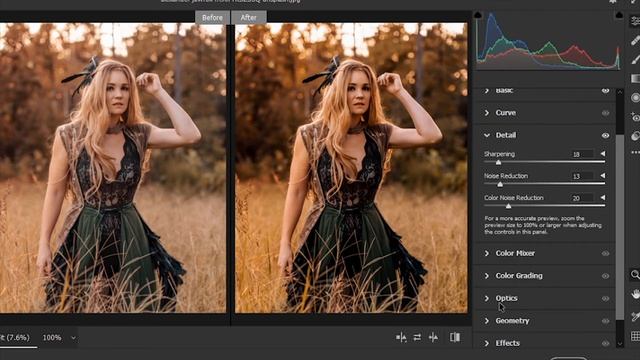Select the Hand pan tool

coord(636,293)
